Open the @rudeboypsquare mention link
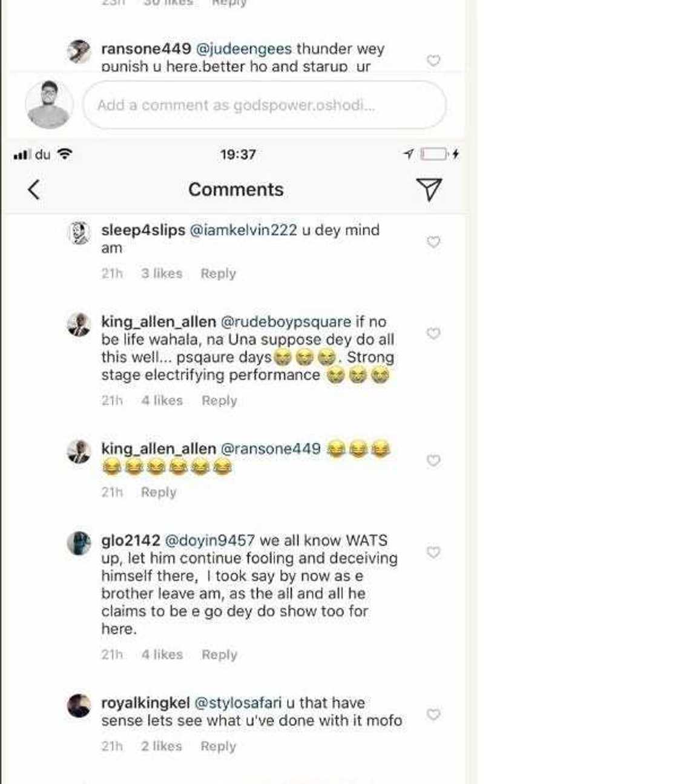The width and height of the screenshot is (678, 784). pyautogui.click(x=286, y=321)
